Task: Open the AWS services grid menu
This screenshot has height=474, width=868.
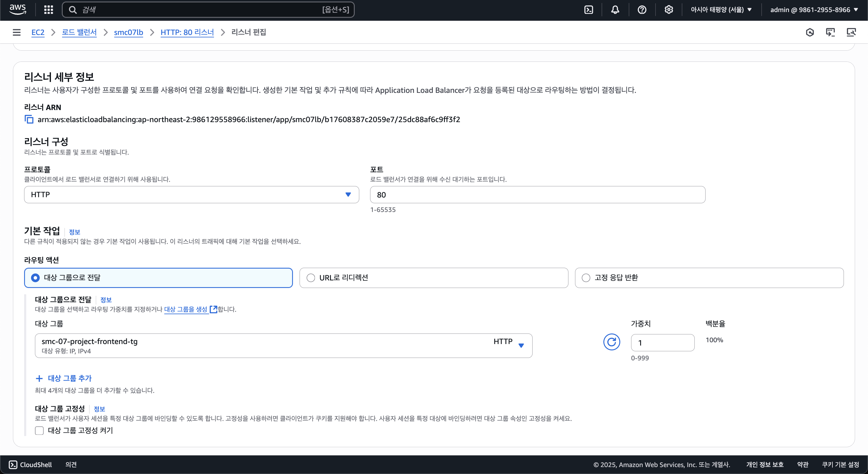Action: coord(49,10)
